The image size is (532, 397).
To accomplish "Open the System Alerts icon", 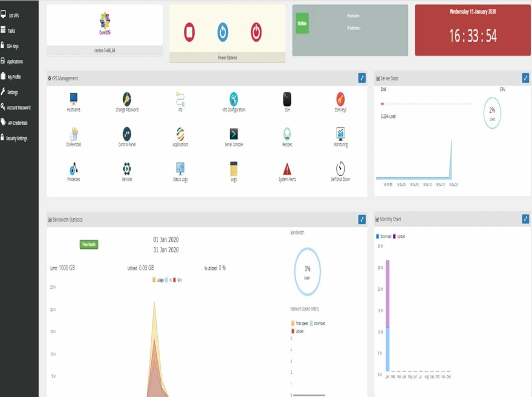I will pyautogui.click(x=287, y=169).
